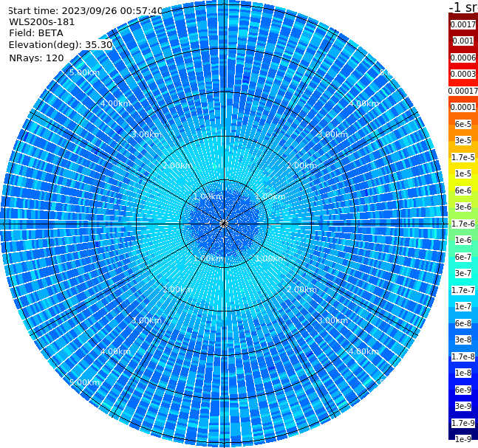Click the 0.0006 colorbar value
This screenshot has width=478, height=448.
pyautogui.click(x=463, y=58)
